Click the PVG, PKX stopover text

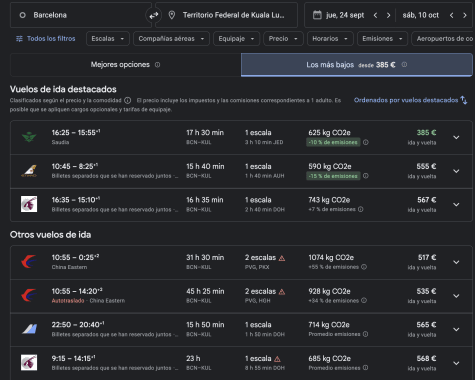tap(257, 267)
